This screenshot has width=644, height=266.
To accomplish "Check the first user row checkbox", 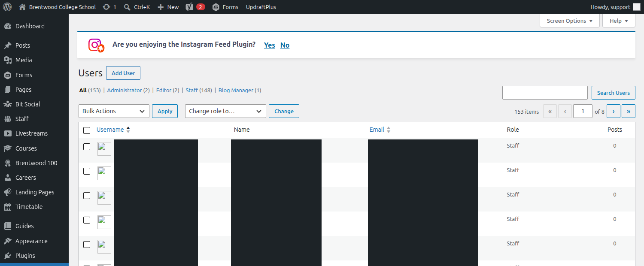I will (x=87, y=147).
